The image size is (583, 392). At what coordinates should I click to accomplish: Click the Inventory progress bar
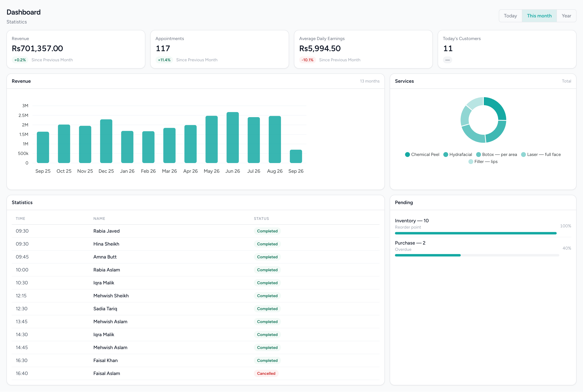click(476, 233)
